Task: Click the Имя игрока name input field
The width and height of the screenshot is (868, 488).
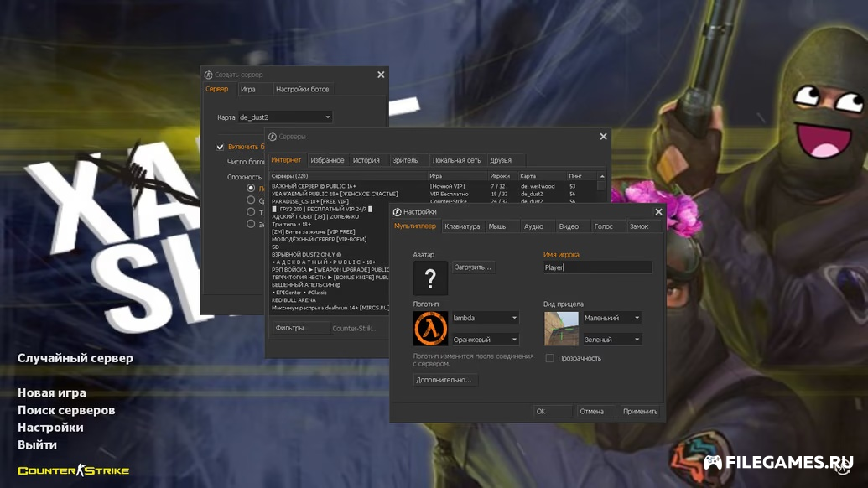Action: 597,267
